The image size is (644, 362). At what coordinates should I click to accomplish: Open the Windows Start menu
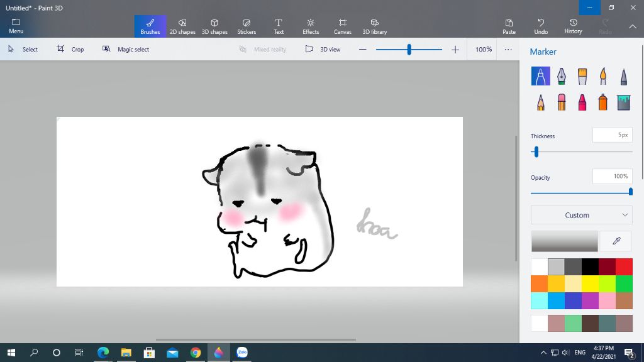click(x=11, y=353)
